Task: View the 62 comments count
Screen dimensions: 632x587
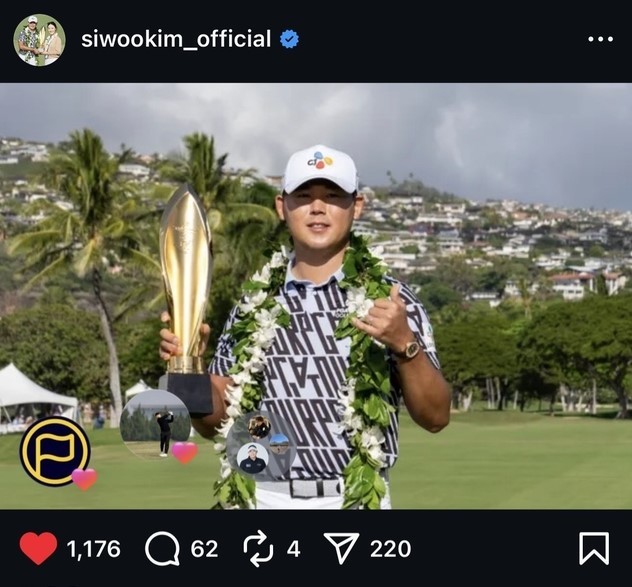Action: pos(204,549)
